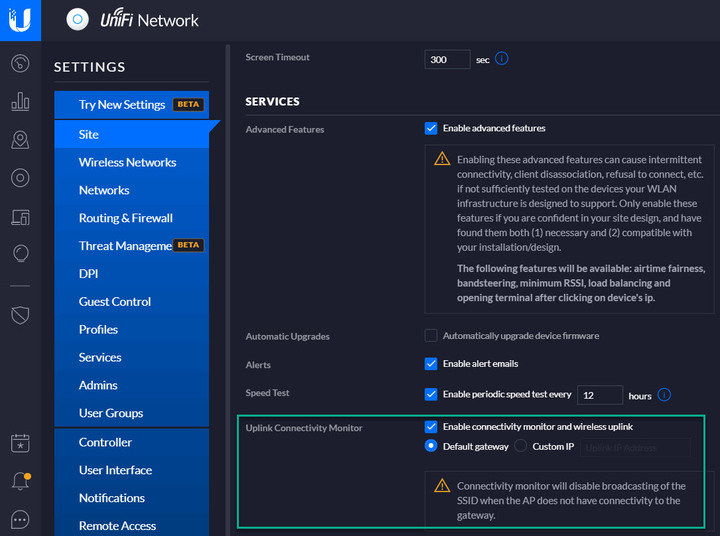720x536 pixels.
Task: Uncheck Enable alert emails
Action: (x=431, y=364)
